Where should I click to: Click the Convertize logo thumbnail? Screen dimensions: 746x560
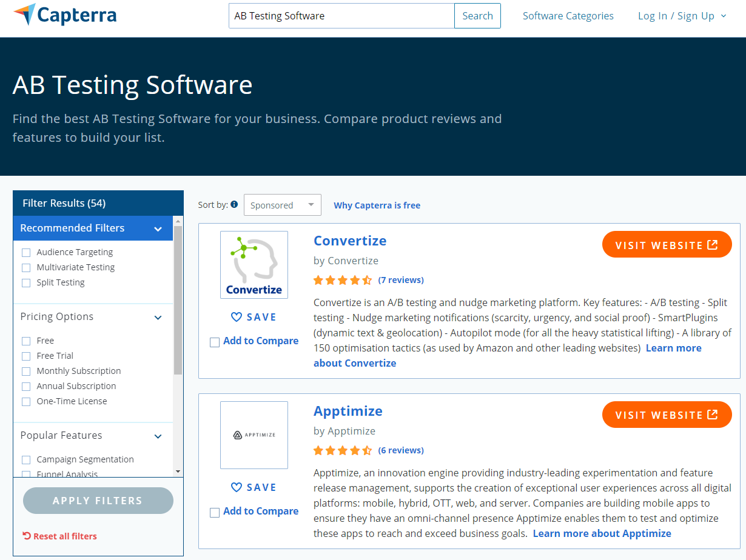tap(254, 265)
